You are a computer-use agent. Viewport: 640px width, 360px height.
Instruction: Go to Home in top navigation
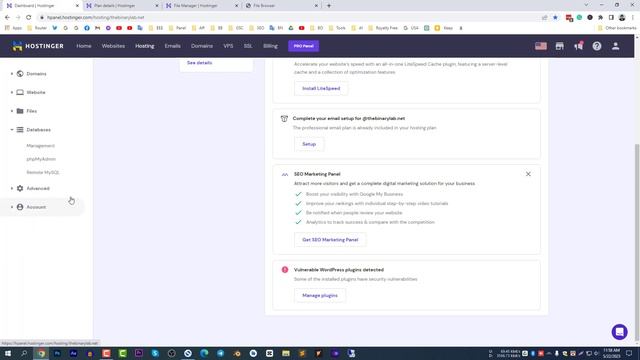[84, 46]
